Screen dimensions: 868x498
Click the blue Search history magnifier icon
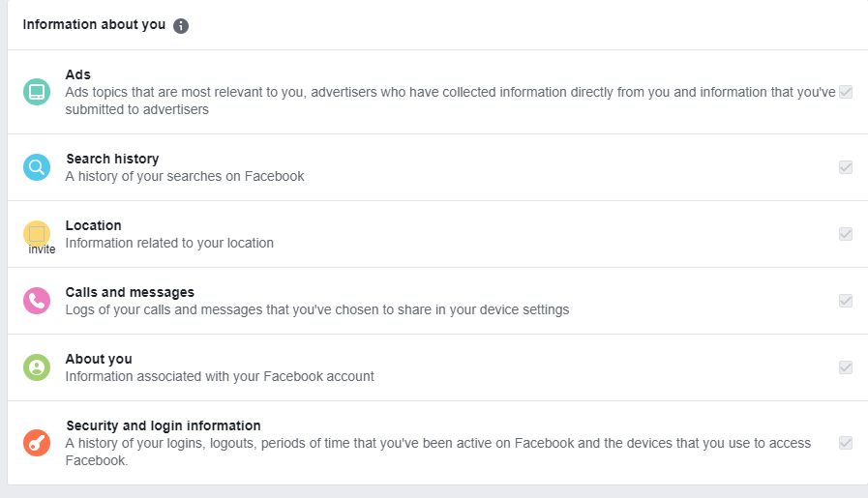pyautogui.click(x=37, y=167)
